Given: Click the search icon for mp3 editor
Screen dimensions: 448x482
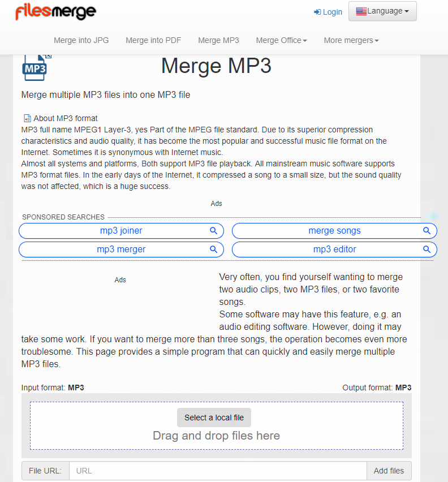Looking at the screenshot, I should [x=427, y=249].
